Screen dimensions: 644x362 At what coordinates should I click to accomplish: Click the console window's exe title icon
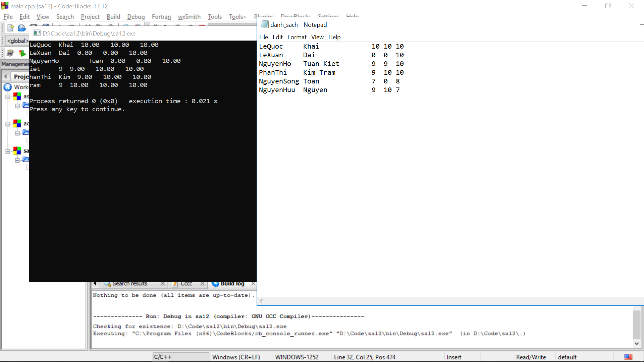point(37,33)
